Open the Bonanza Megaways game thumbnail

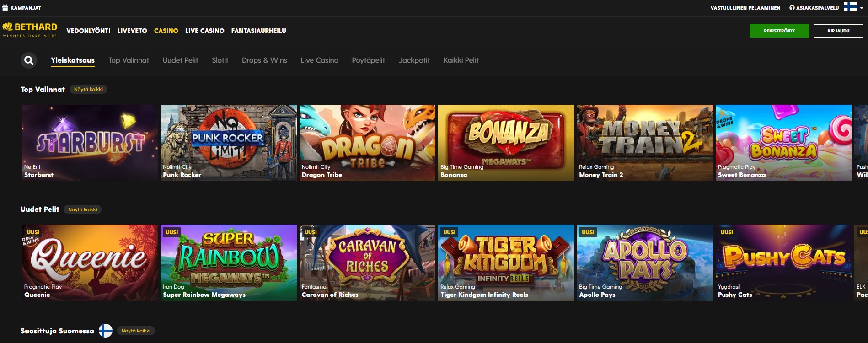coord(506,143)
